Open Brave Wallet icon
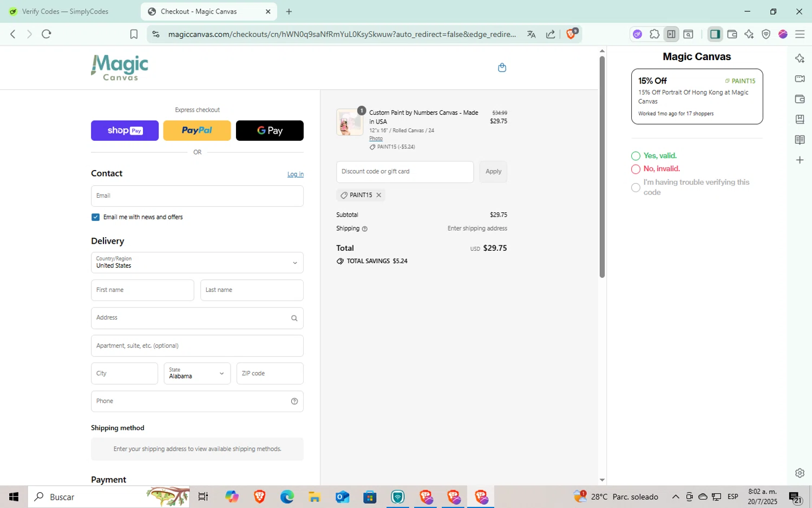812x508 pixels. pyautogui.click(x=732, y=34)
